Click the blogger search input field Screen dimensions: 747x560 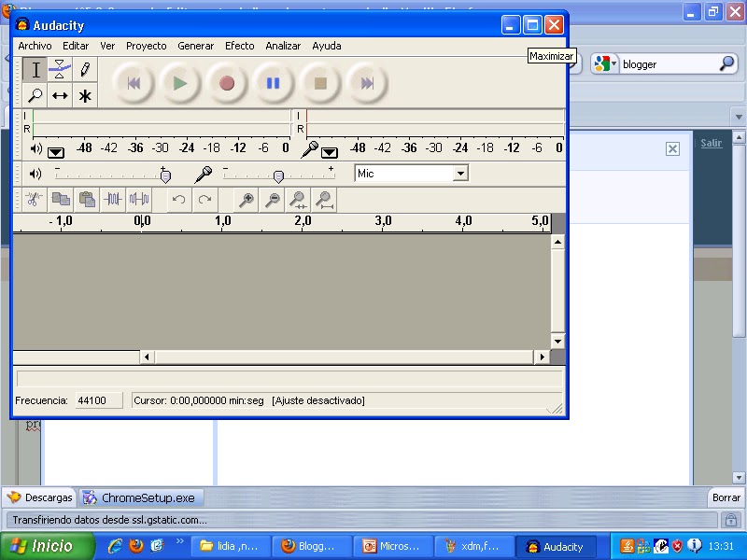click(668, 64)
